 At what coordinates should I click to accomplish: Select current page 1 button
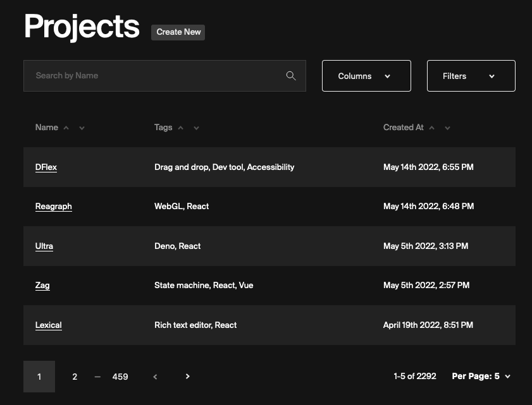pyautogui.click(x=39, y=377)
